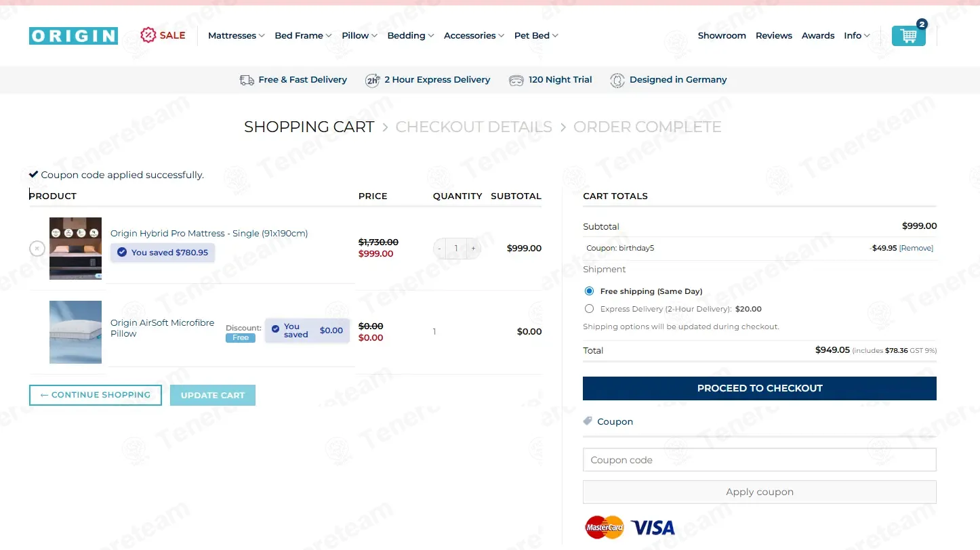Click the "Shipping options will be updated" note
Screen dimensions: 980x550
(681, 326)
